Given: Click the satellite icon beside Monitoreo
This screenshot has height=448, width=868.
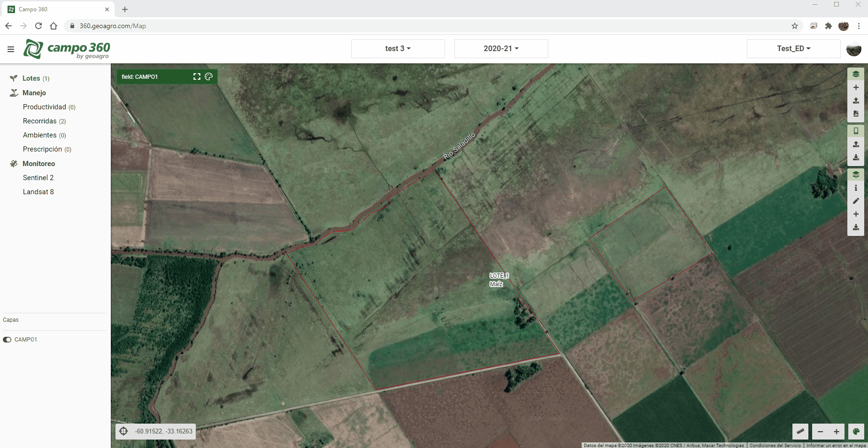Looking at the screenshot, I should pos(14,164).
